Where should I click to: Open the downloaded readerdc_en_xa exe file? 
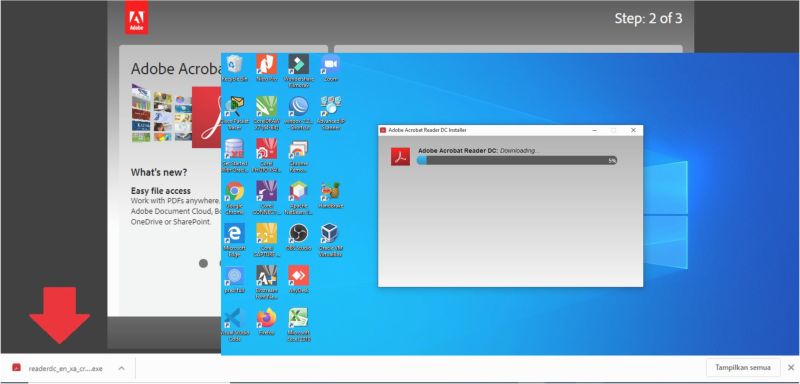58,368
